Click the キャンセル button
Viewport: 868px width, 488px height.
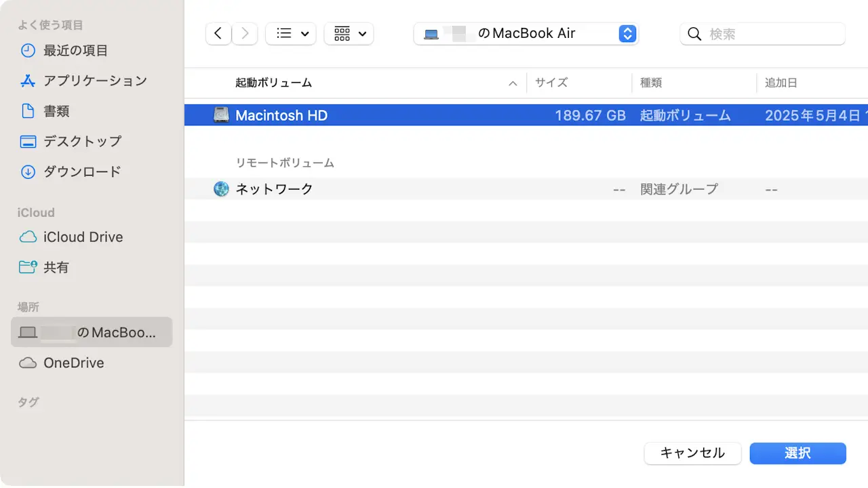coord(692,453)
